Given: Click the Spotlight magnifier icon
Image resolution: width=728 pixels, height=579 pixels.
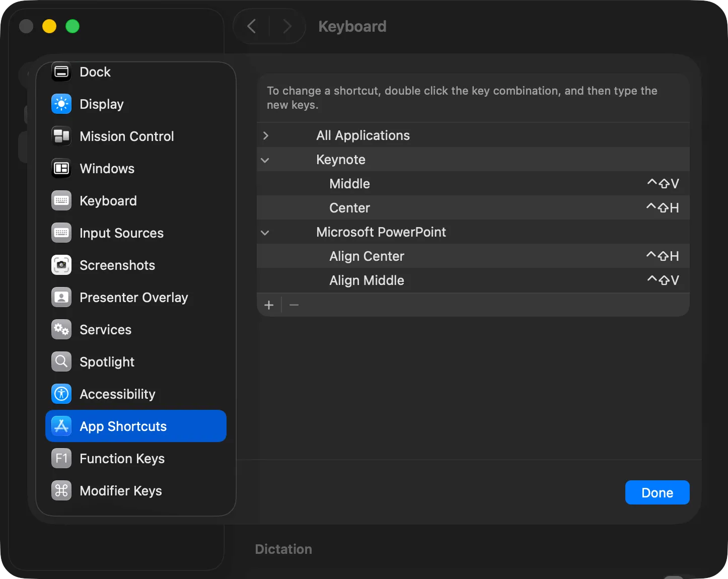Looking at the screenshot, I should coord(61,362).
